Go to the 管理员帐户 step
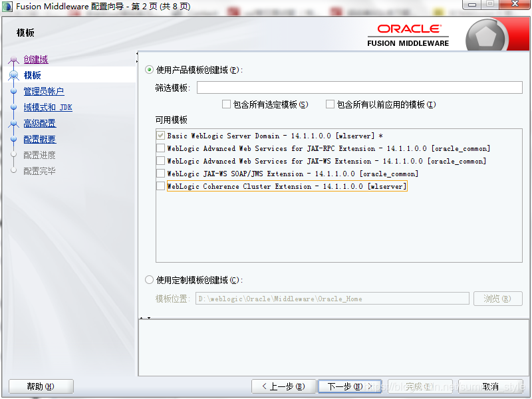The height and width of the screenshot is (399, 532). pos(44,91)
